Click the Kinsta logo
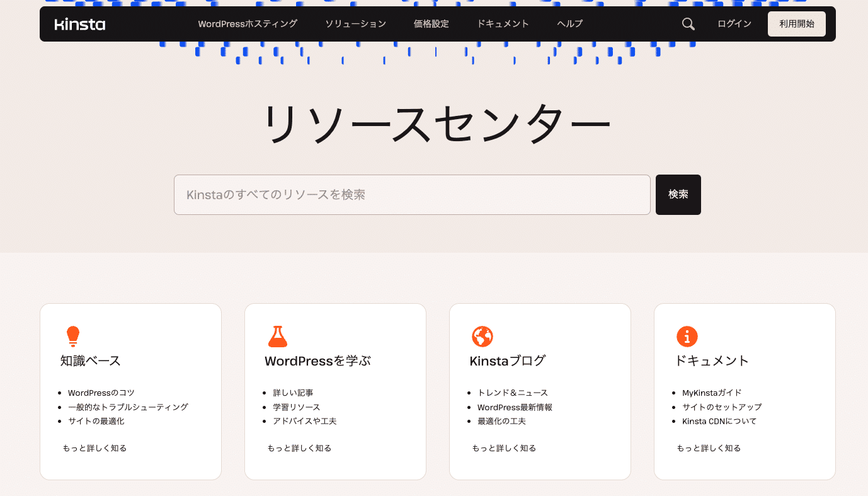Screen dimensions: 868x496 coord(79,23)
